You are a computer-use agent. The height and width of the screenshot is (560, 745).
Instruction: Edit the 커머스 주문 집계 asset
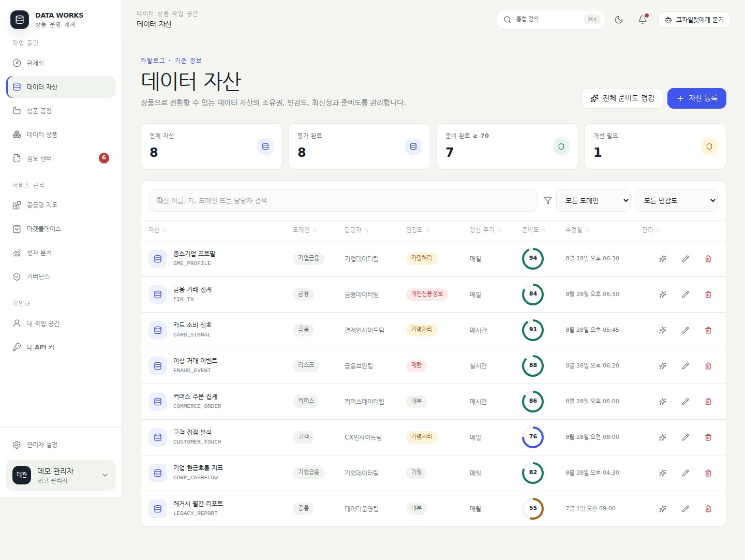686,402
